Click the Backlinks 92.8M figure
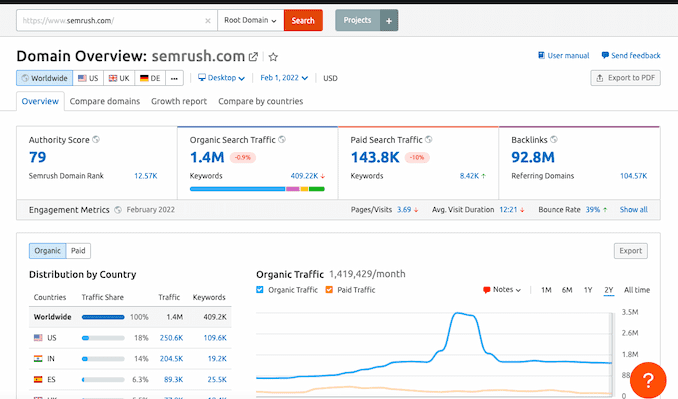The image size is (678, 399). point(533,157)
